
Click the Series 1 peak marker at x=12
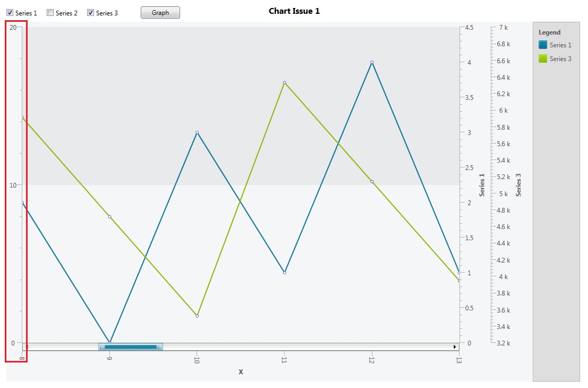372,63
